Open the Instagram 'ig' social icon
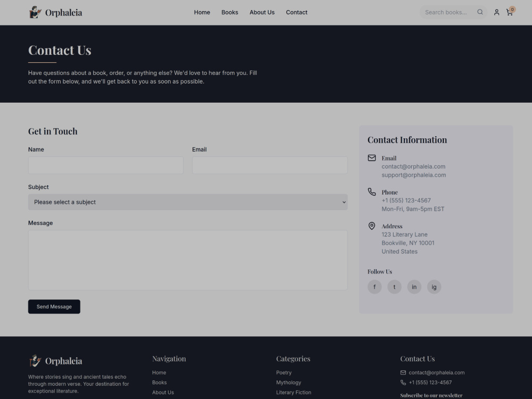Viewport: 532px width, 399px height. pos(434,287)
